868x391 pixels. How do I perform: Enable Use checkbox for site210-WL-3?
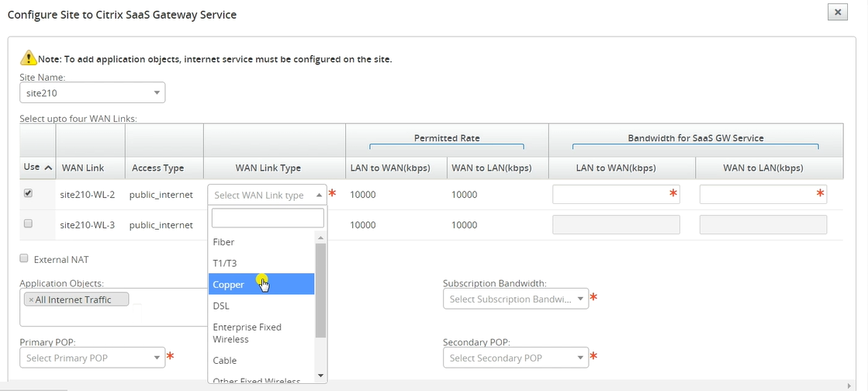pos(28,223)
